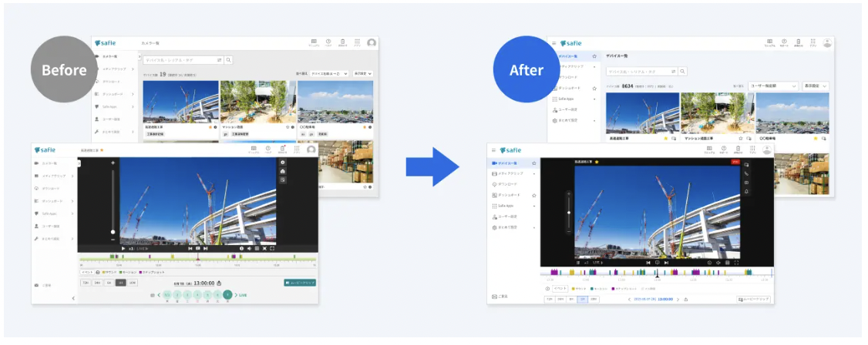This screenshot has width=868, height=345.
Task: Select 24h range button in After player
Action: click(x=560, y=299)
